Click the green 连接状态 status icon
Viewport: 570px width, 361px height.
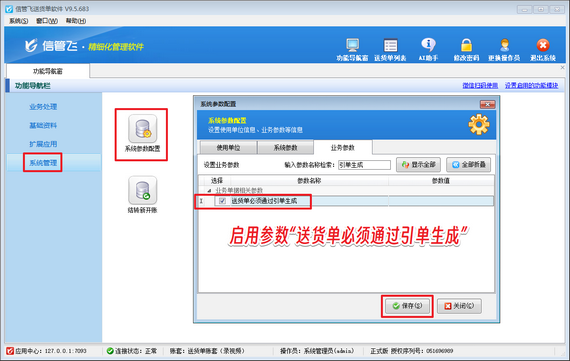[110, 351]
